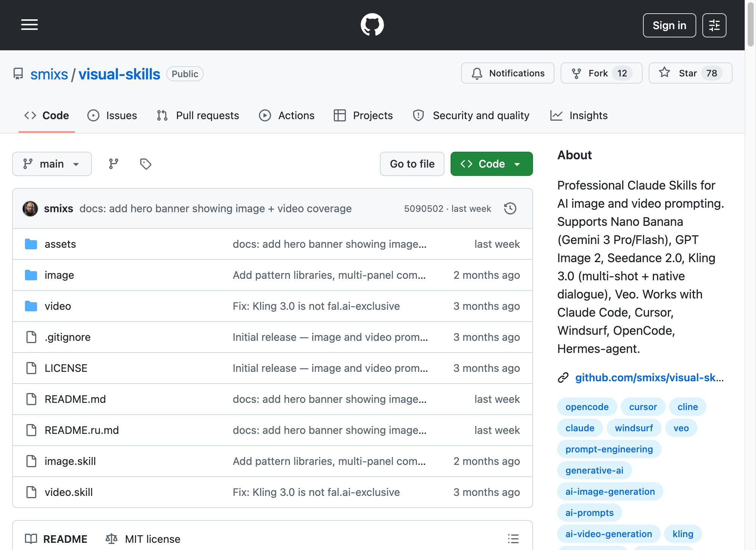Open the visual-skills repository name link

pos(119,74)
